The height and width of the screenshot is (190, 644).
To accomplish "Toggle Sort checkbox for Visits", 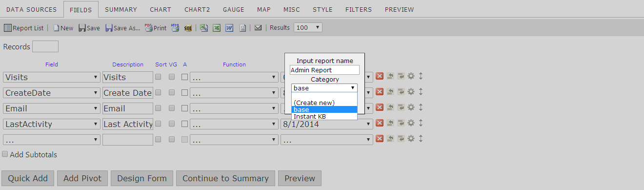I will (158, 77).
